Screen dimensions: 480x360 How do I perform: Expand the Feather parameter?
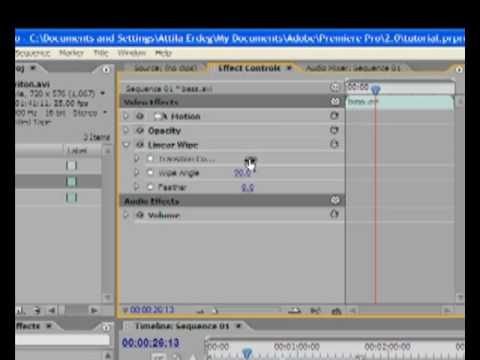pyautogui.click(x=136, y=187)
